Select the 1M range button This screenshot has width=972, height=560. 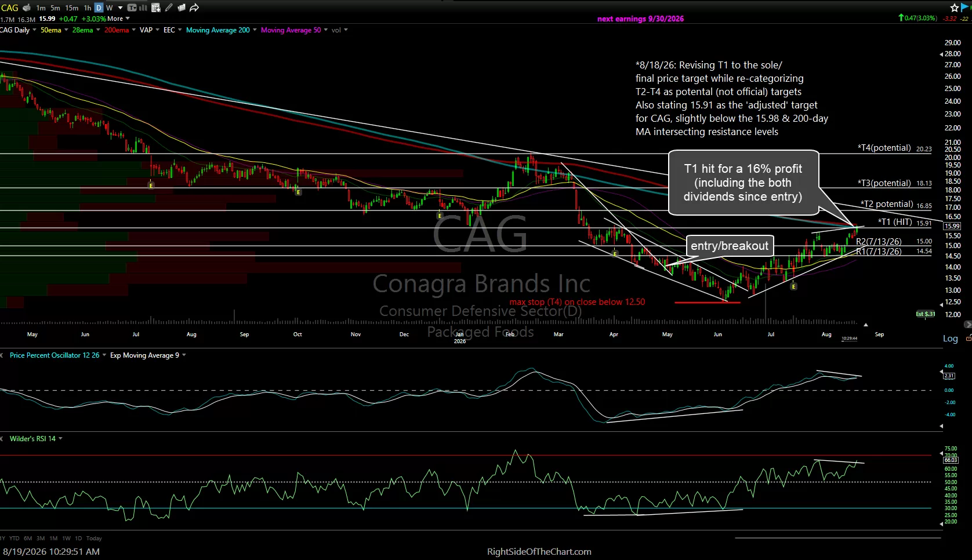tap(53, 539)
